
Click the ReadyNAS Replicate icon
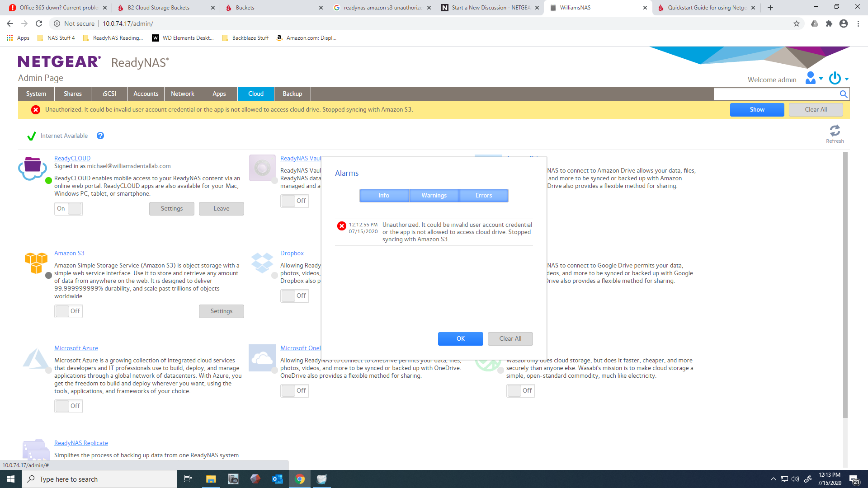click(36, 450)
